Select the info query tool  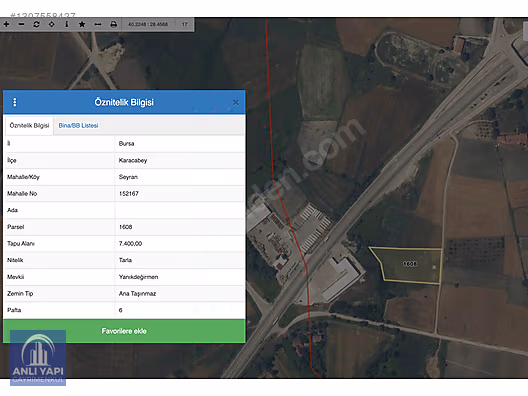[x=67, y=24]
